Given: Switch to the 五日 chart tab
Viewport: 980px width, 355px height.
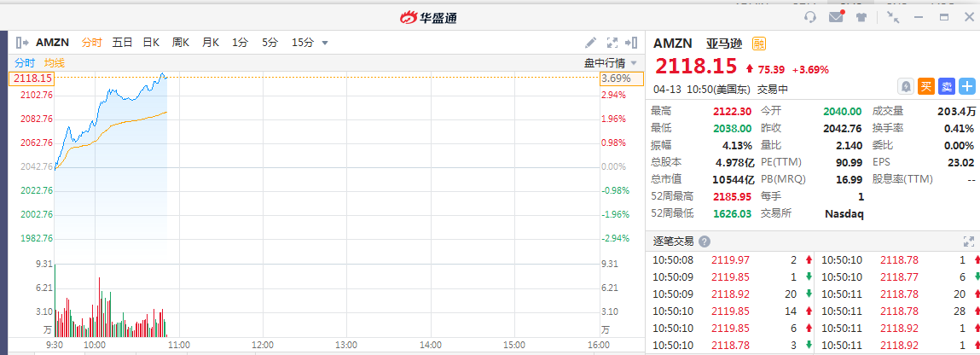Looking at the screenshot, I should 122,42.
